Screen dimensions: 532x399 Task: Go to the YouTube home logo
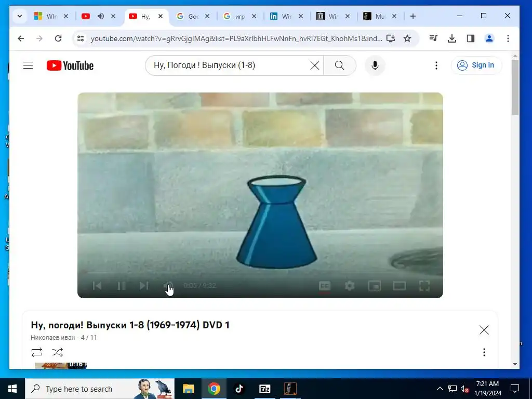[70, 65]
